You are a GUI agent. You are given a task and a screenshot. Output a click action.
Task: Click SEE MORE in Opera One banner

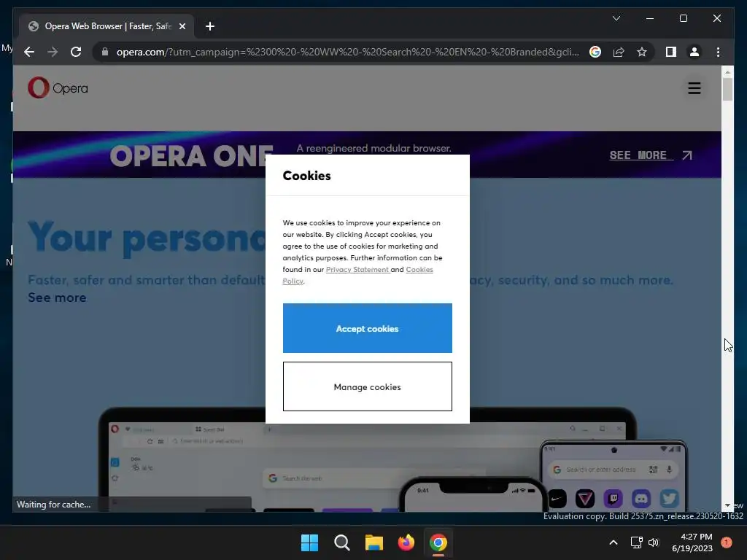(651, 155)
